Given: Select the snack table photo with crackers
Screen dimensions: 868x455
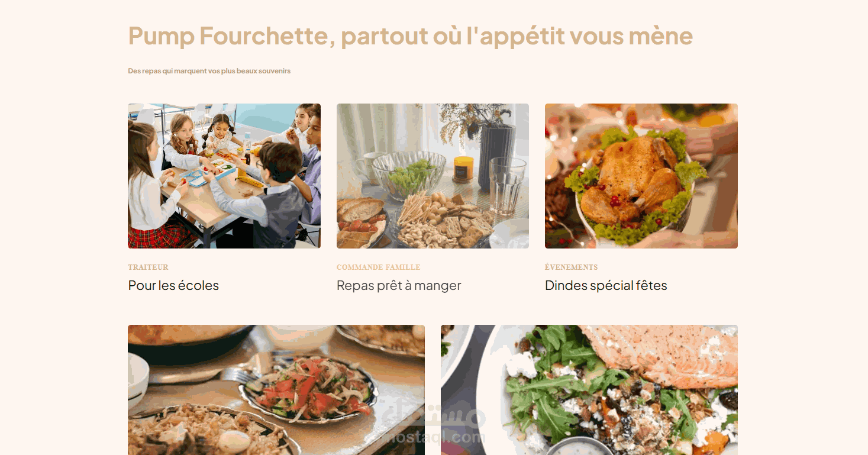Looking at the screenshot, I should [x=433, y=176].
